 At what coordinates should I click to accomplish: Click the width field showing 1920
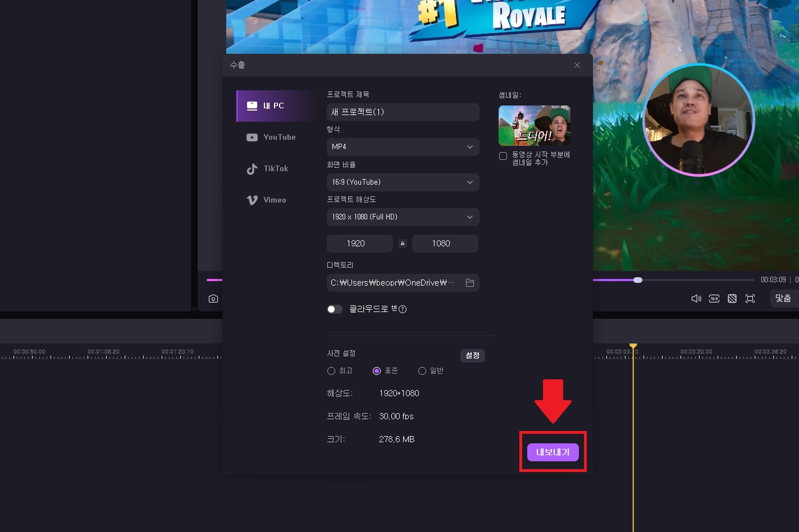tap(360, 244)
